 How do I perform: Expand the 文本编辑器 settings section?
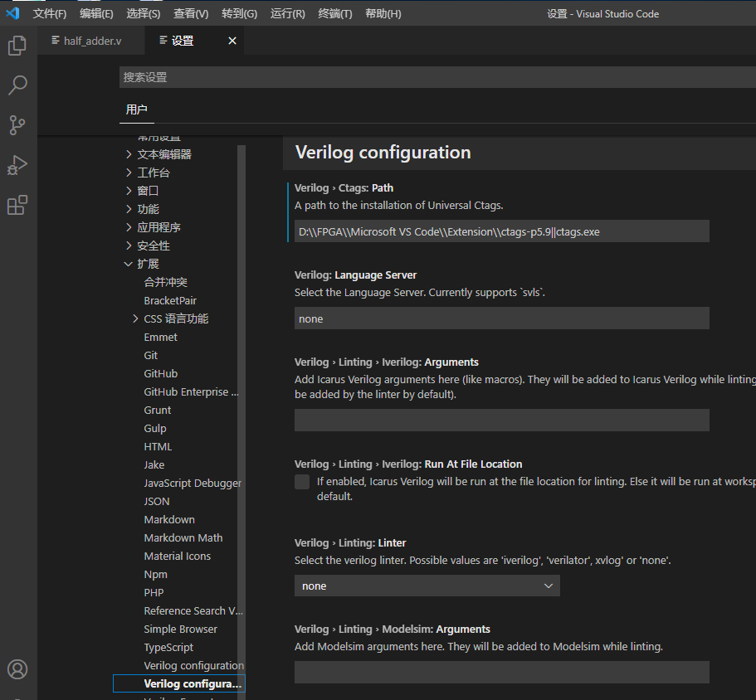[129, 154]
